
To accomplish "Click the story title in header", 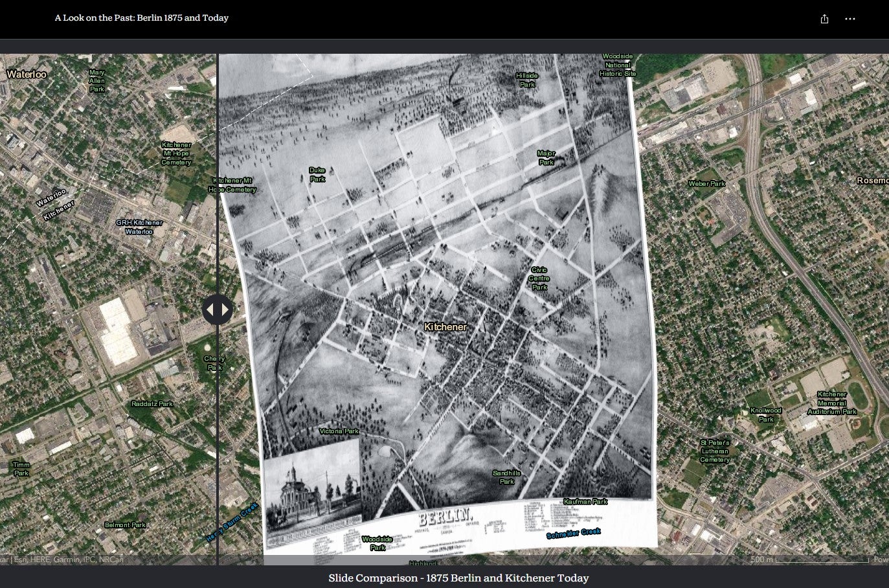I will (141, 18).
